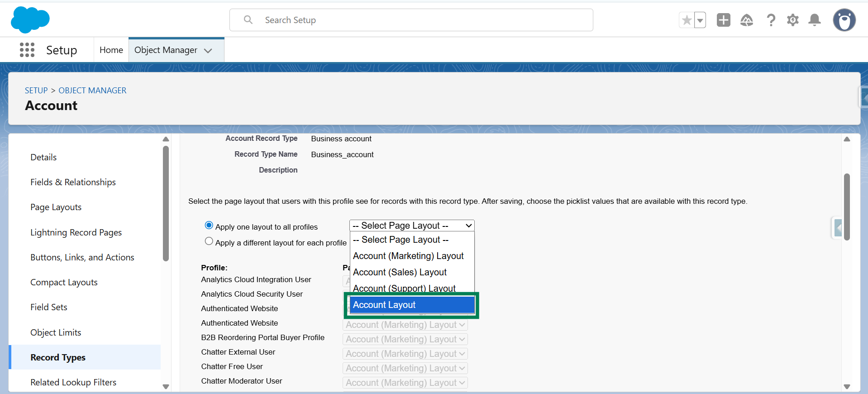The image size is (868, 394).
Task: Click the main panel scrollbar thumb
Action: (847, 207)
